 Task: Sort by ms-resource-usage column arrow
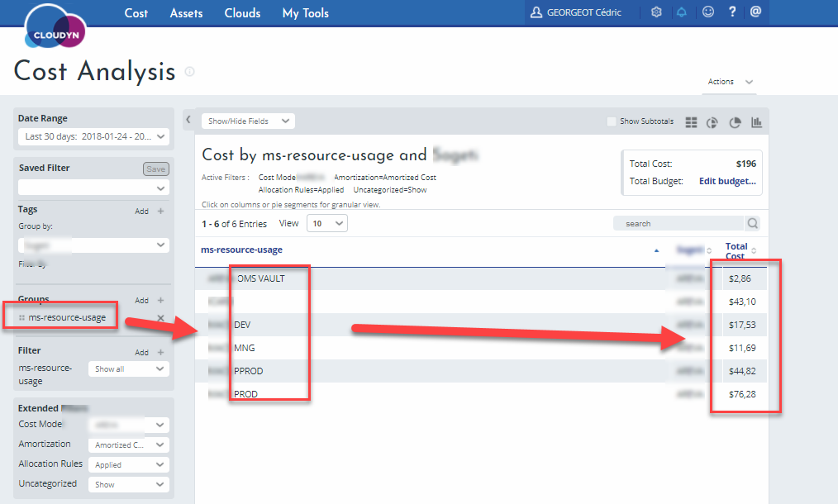coord(656,250)
